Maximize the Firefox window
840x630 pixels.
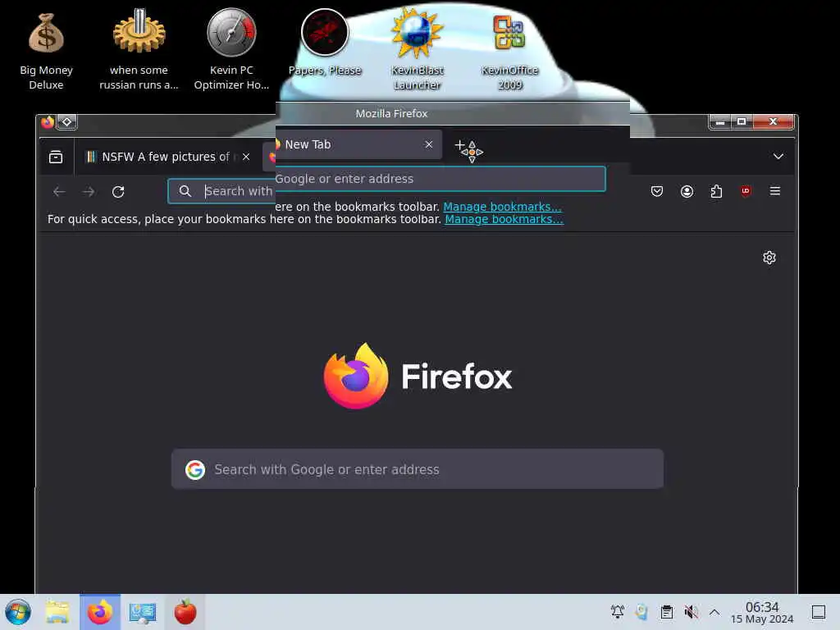742,122
